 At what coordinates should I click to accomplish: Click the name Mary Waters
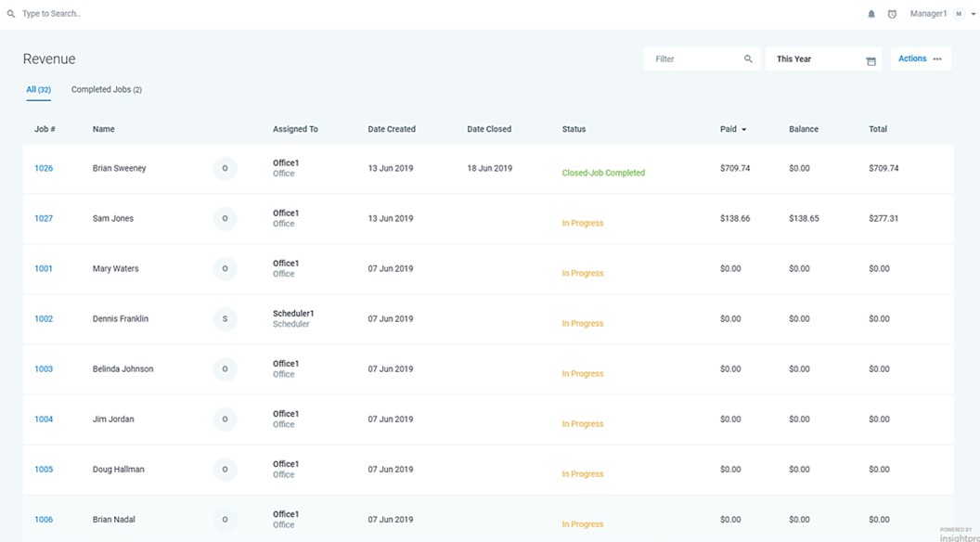click(116, 269)
